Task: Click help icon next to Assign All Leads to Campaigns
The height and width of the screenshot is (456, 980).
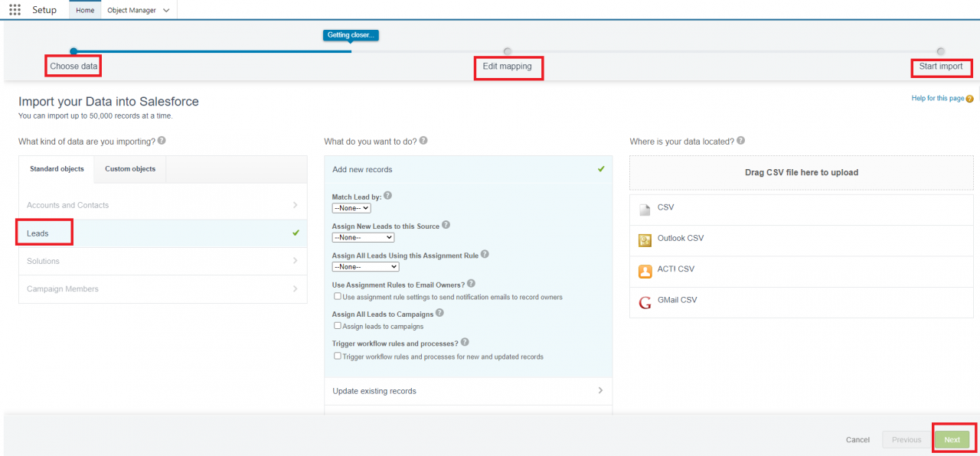Action: coord(439,313)
